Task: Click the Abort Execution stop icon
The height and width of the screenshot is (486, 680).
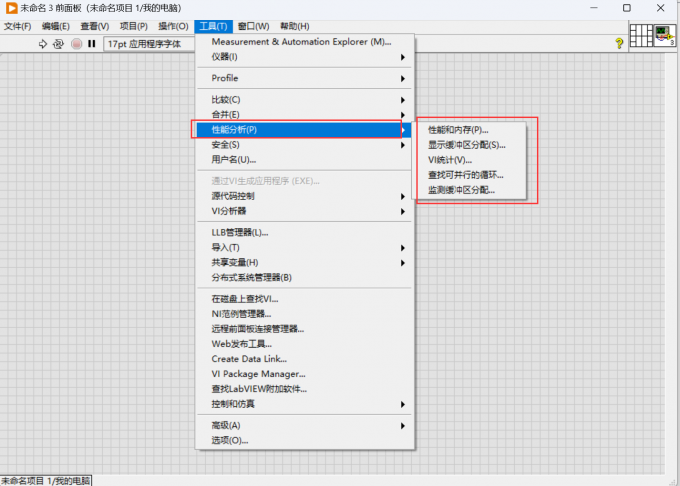Action: tap(76, 44)
